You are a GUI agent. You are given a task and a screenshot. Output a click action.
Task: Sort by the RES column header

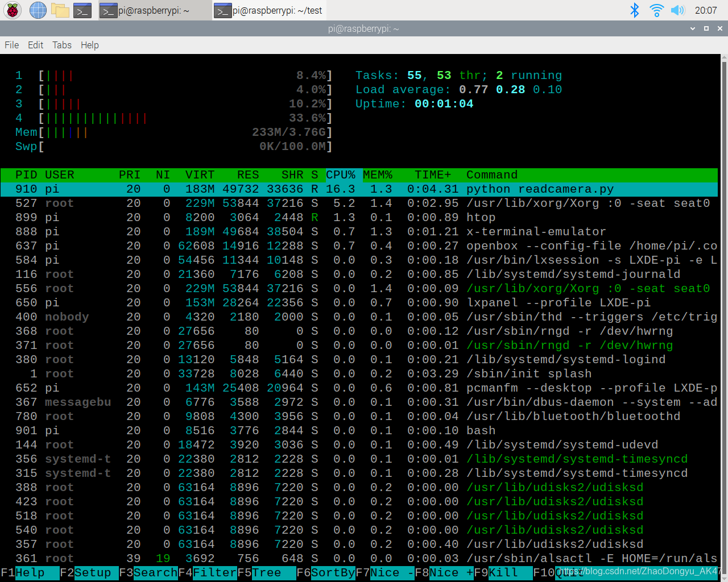coord(248,175)
